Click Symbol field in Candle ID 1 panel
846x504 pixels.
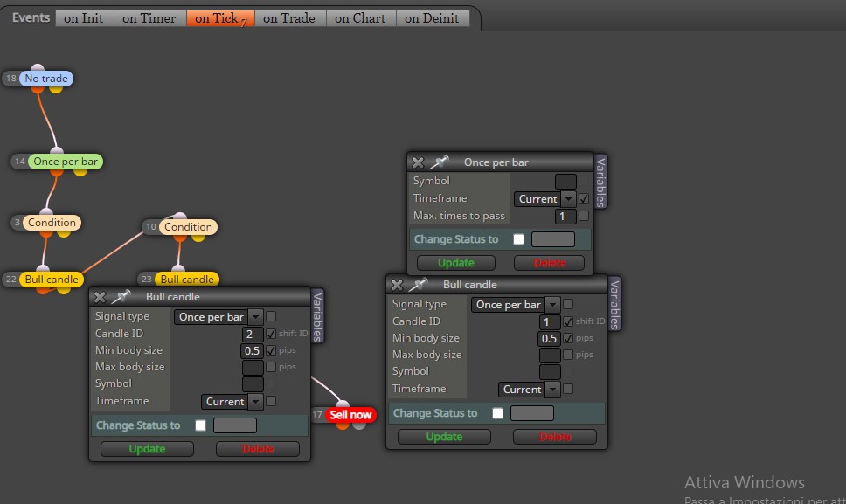(550, 371)
